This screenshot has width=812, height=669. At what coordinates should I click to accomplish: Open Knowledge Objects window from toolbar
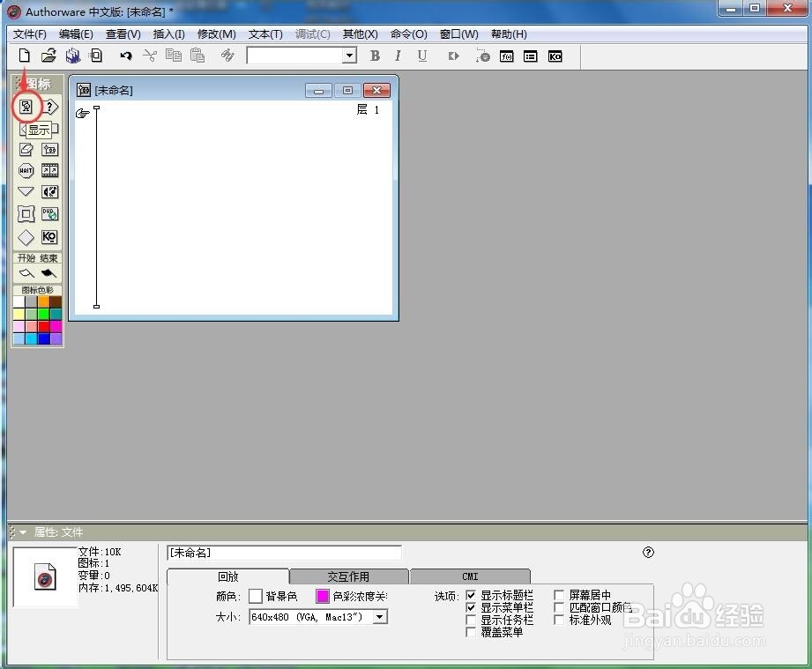[555, 56]
